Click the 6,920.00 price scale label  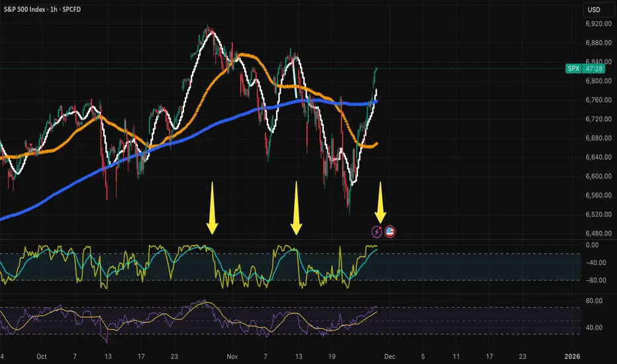pos(598,24)
